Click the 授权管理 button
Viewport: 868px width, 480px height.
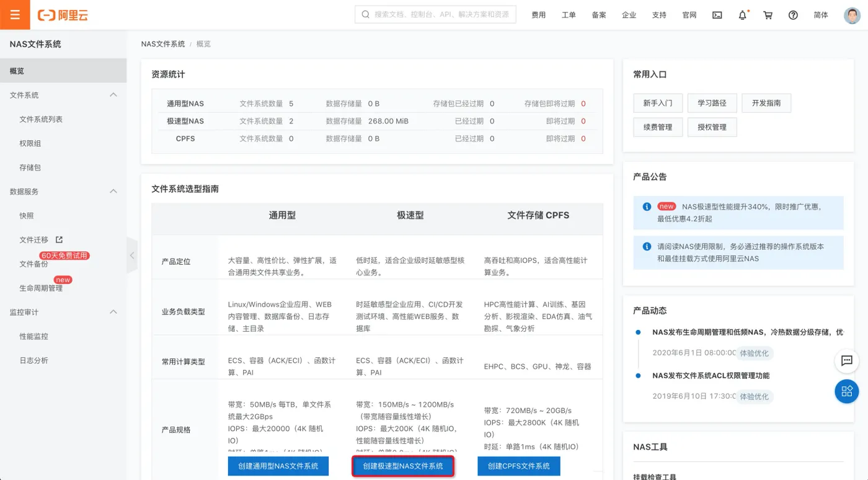click(712, 127)
